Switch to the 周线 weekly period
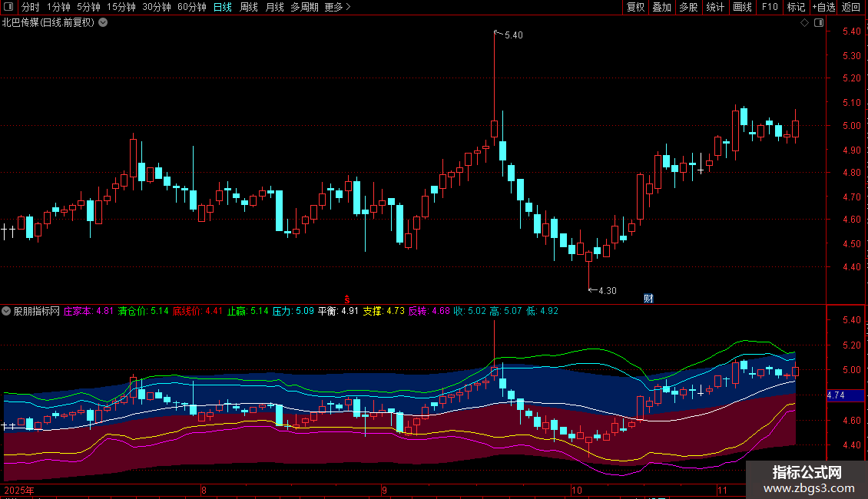The width and height of the screenshot is (868, 499). pyautogui.click(x=249, y=8)
